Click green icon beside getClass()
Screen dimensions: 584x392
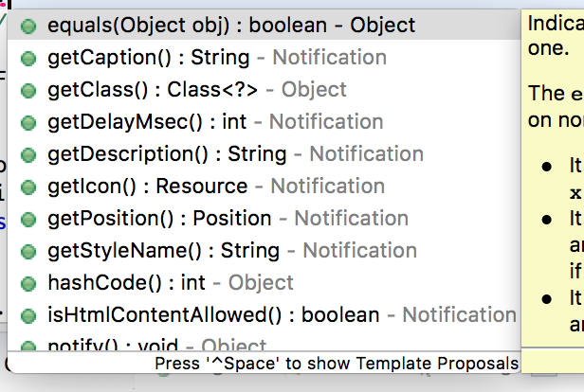click(28, 90)
